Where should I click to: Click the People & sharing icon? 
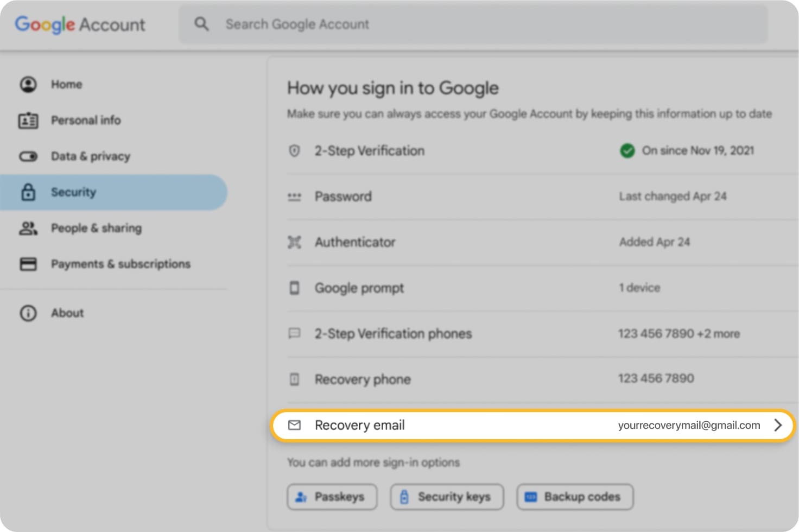[28, 228]
